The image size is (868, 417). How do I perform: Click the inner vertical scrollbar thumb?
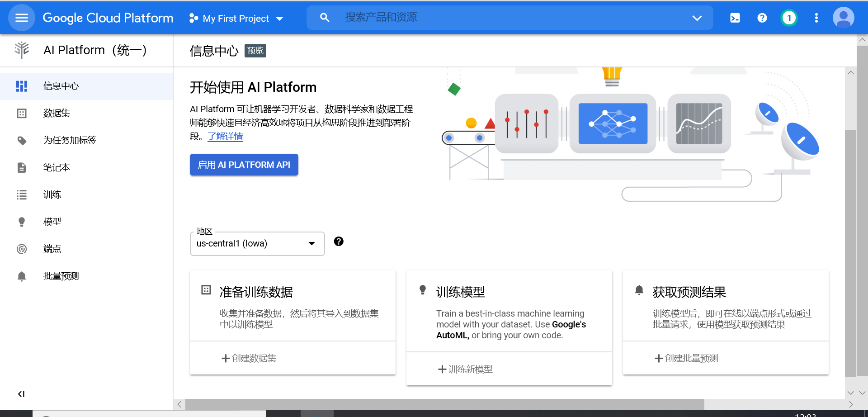coord(850,253)
